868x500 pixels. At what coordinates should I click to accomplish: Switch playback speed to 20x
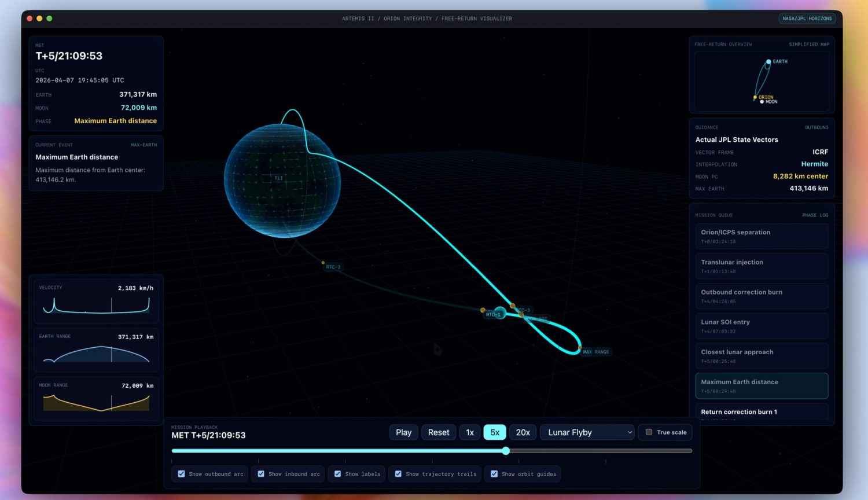(523, 432)
